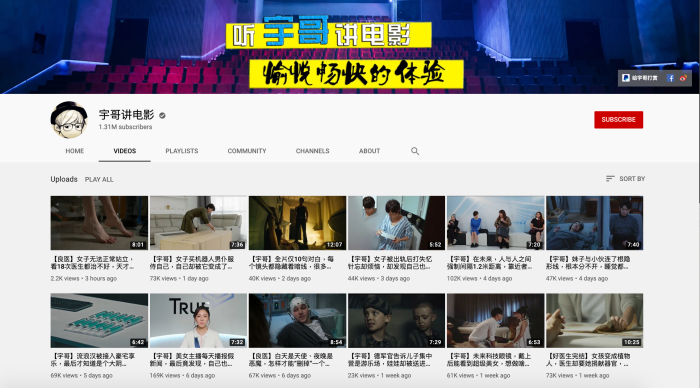700x388 pixels.
Task: Click the '40K views • 2 days ago' text
Action: coord(280,278)
